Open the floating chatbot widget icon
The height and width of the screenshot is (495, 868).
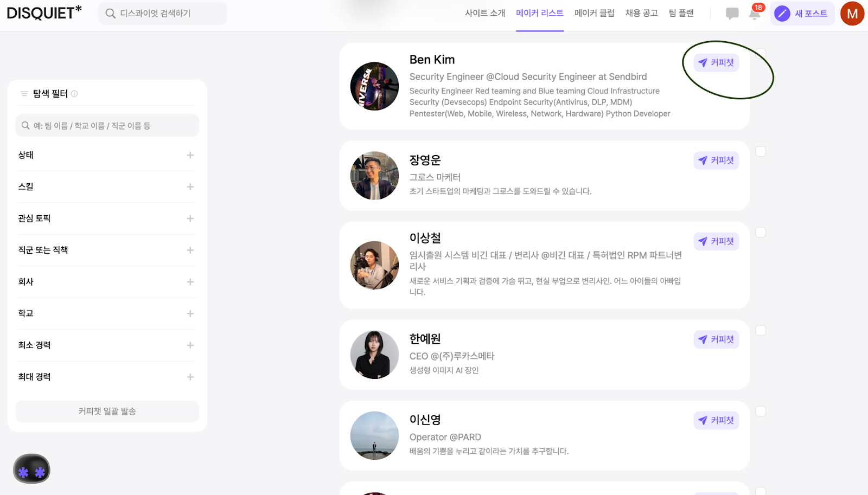pos(31,469)
